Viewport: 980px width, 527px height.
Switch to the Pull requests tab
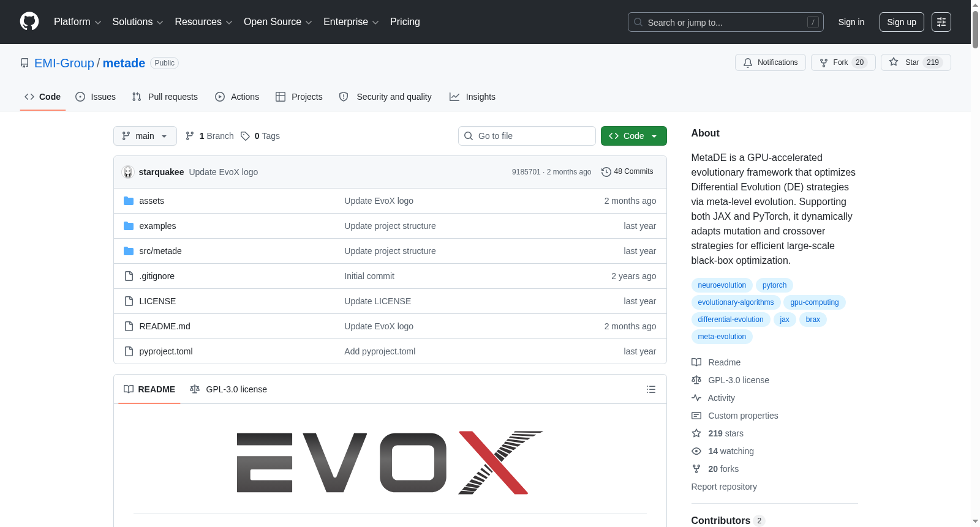[165, 97]
